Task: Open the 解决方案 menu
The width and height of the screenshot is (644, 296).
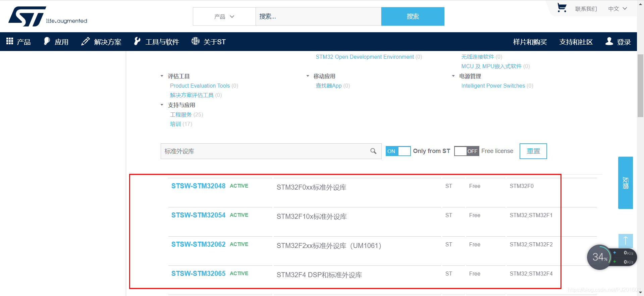Action: coord(108,42)
